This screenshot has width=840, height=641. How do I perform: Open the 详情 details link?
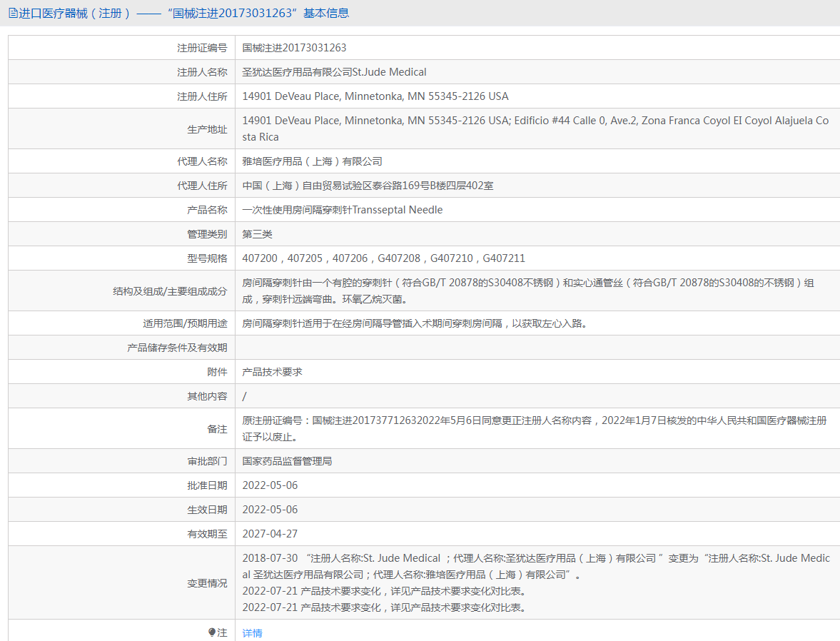click(x=253, y=633)
